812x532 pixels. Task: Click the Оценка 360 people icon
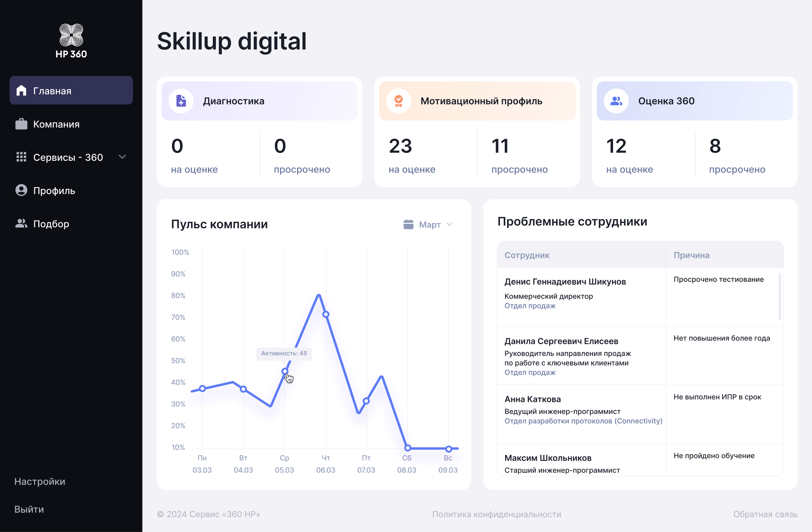point(616,101)
